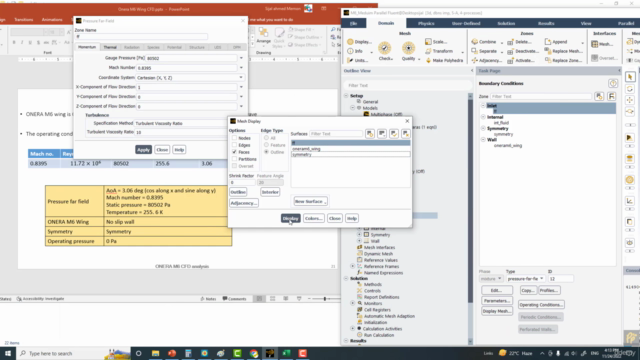Open Results ribbon tab in Fluent
Viewport: 640px width, 360px height.
(x=546, y=24)
